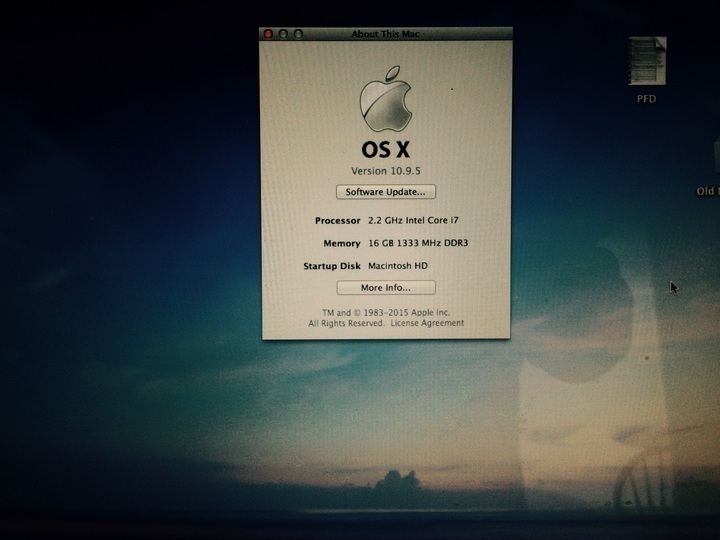Select the PFD file icon on the desktop
Viewport: 720px width, 540px height.
point(647,61)
